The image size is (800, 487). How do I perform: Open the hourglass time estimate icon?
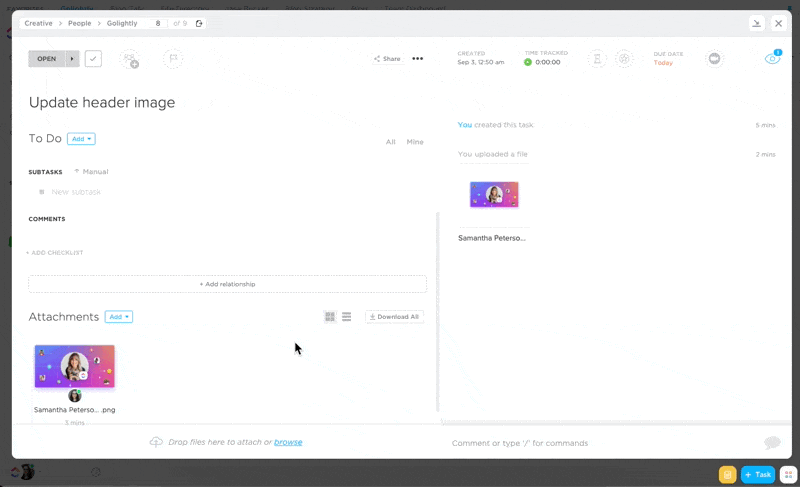(597, 59)
